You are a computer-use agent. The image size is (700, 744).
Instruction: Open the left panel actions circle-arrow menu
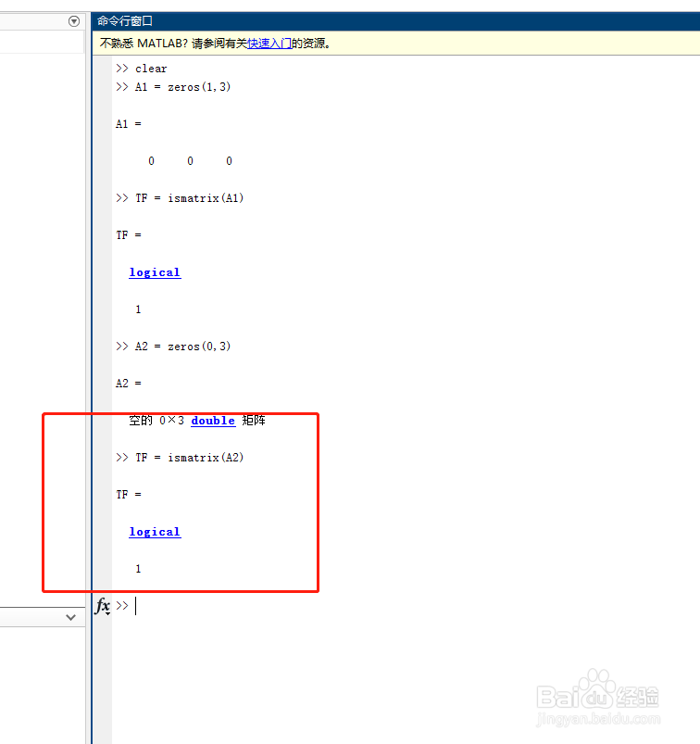click(74, 21)
